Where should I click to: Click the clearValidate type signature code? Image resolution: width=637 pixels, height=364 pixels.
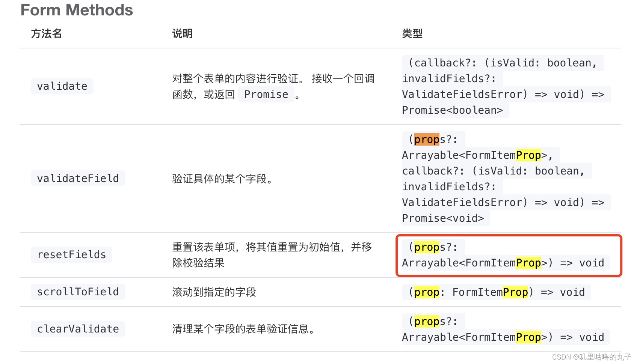point(503,329)
